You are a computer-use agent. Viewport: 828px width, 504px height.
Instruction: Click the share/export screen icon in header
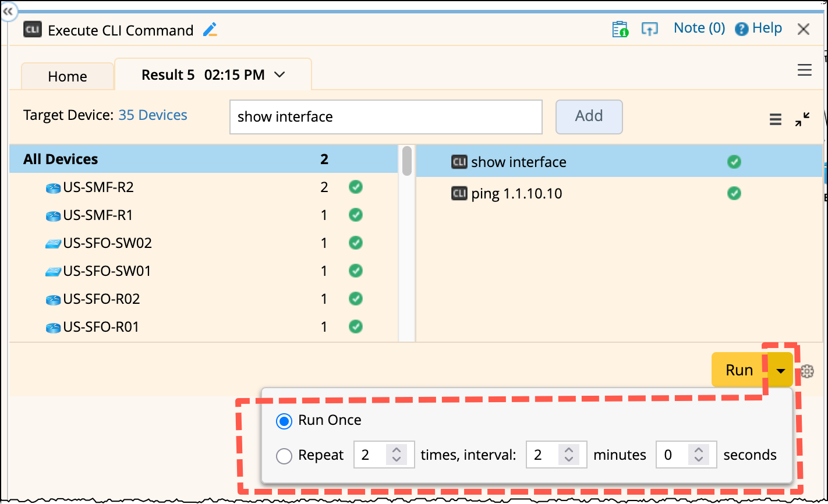pos(649,29)
